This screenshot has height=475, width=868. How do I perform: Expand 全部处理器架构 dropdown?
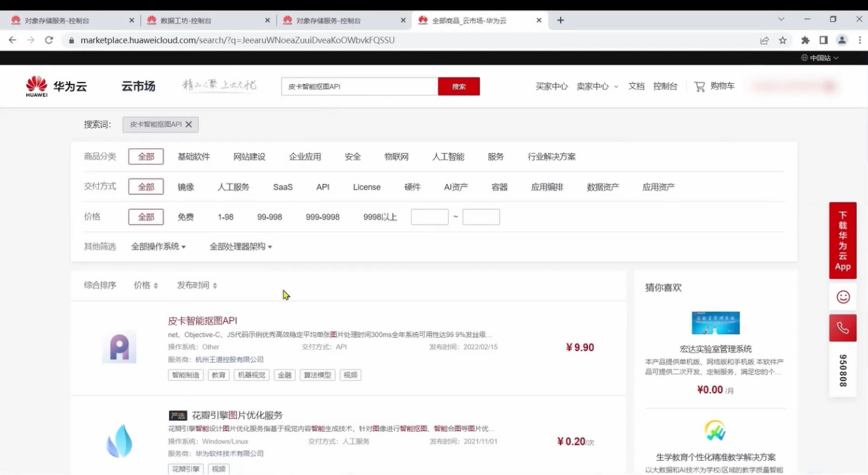click(x=241, y=247)
